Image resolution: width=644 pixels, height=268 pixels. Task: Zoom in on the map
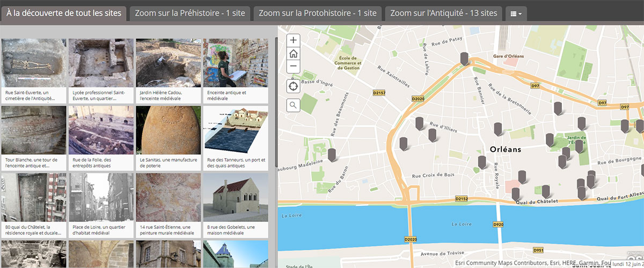[293, 40]
